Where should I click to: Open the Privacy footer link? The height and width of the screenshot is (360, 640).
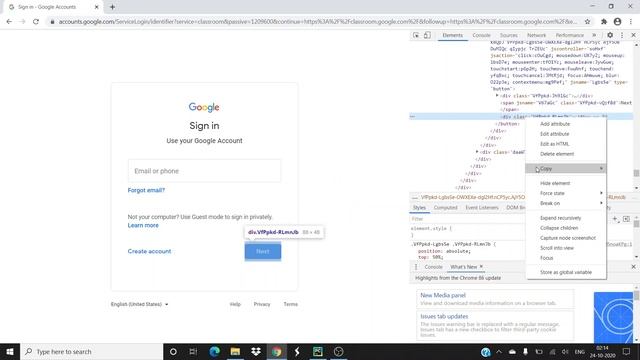tap(262, 304)
